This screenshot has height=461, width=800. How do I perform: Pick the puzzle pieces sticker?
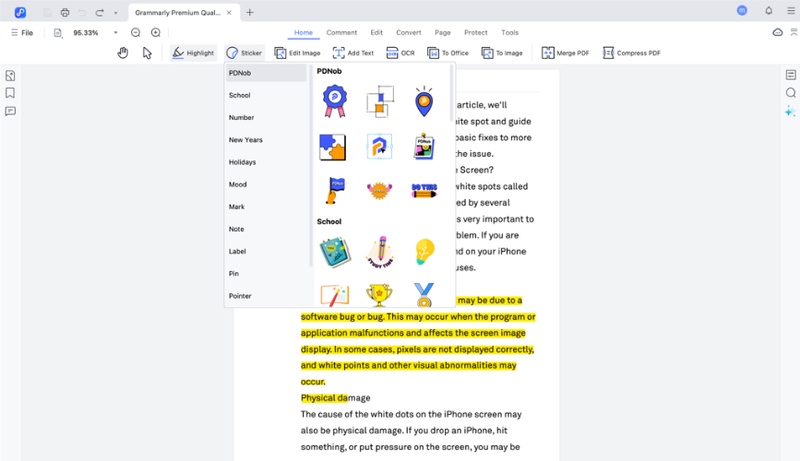(333, 147)
